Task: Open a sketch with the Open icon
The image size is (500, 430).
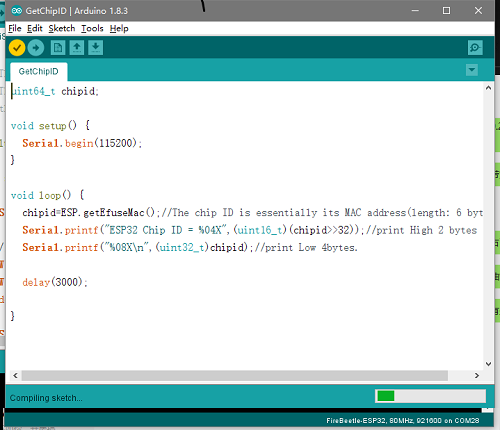Action: click(x=77, y=47)
